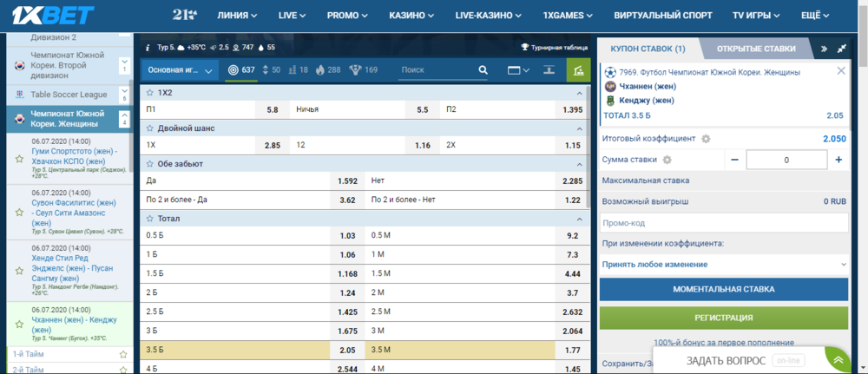The height and width of the screenshot is (374, 868).
Task: Click the Промо-код input field
Action: pos(724,223)
